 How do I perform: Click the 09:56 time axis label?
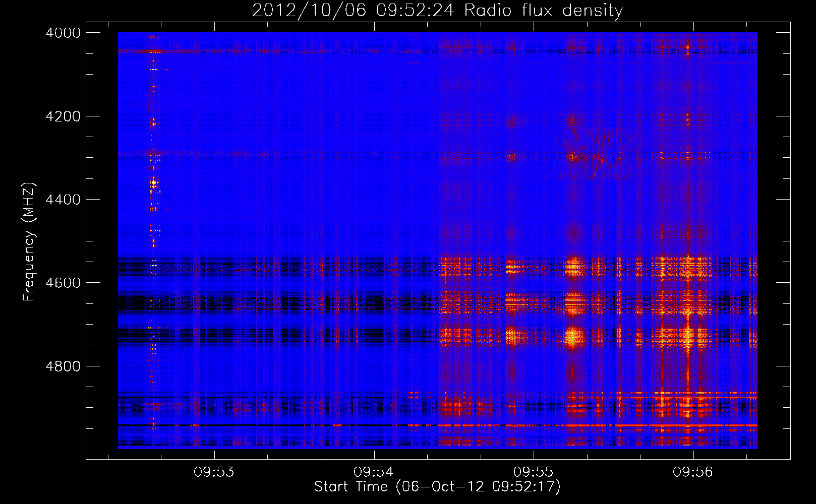tap(693, 472)
